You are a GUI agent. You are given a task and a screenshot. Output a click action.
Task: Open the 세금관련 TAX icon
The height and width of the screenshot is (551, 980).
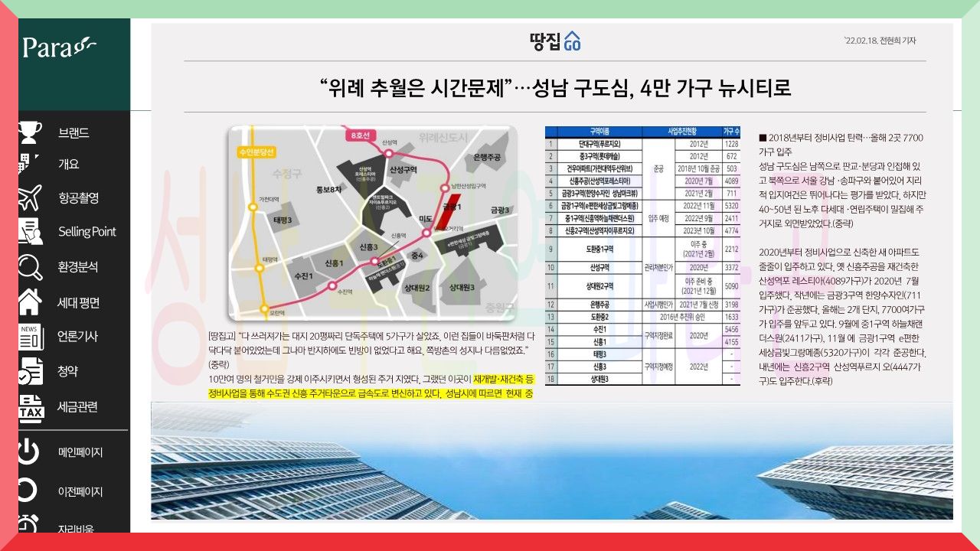pos(30,409)
